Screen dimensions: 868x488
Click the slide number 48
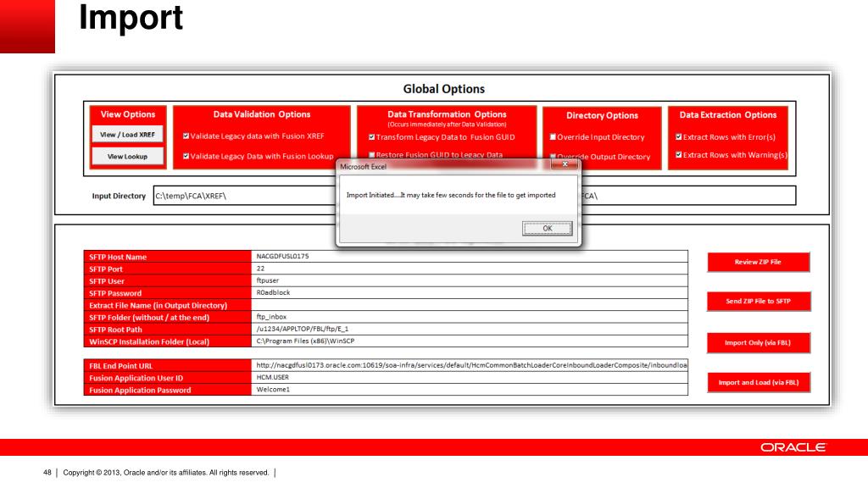click(x=47, y=473)
